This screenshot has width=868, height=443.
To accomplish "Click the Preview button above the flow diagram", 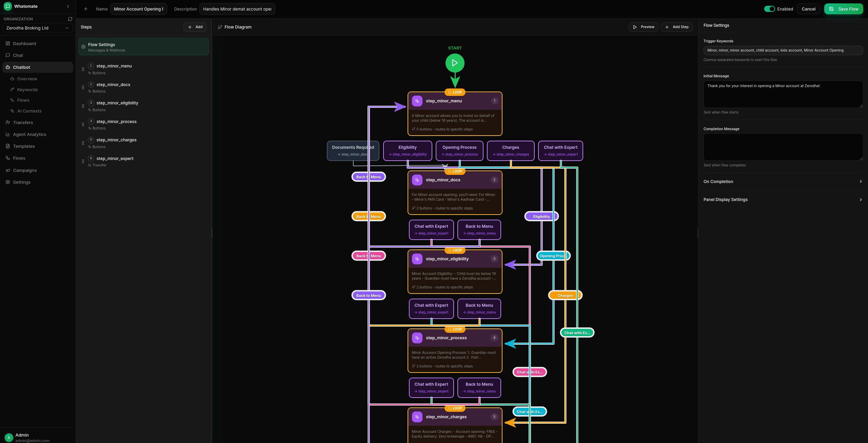I will point(643,27).
